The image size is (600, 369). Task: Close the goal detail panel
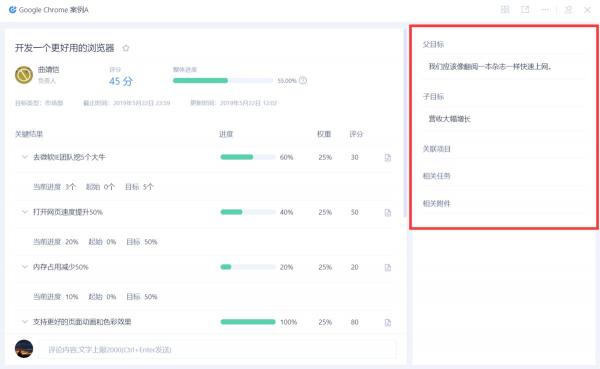click(x=587, y=10)
